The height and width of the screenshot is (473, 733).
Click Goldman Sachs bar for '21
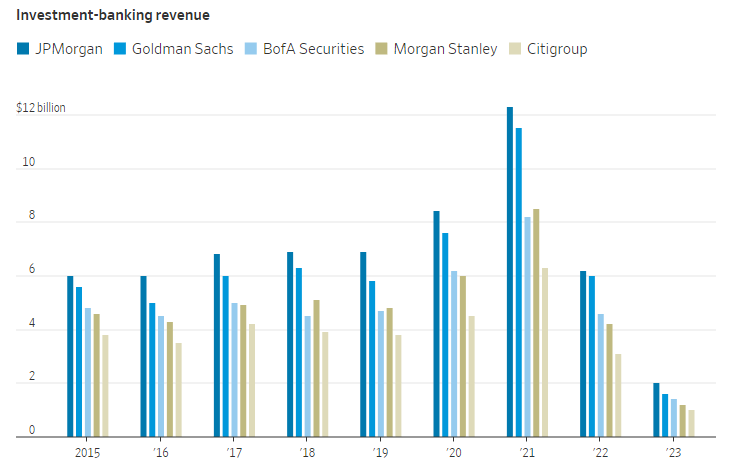pyautogui.click(x=518, y=282)
